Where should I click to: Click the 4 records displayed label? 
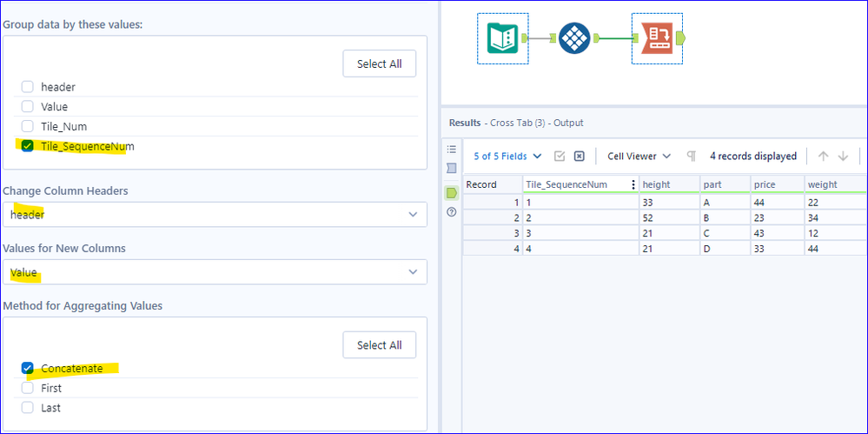click(752, 157)
